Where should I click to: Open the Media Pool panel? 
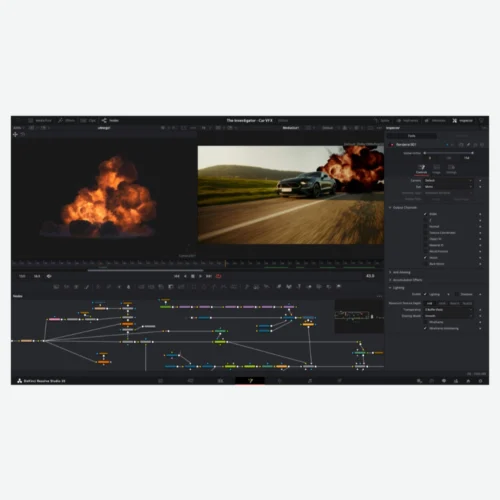click(x=40, y=120)
